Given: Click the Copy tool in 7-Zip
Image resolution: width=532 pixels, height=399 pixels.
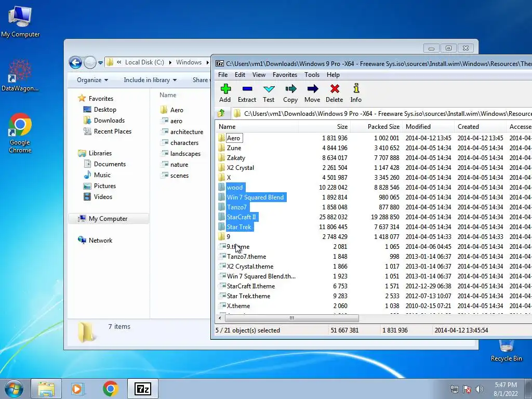Looking at the screenshot, I should tap(290, 93).
